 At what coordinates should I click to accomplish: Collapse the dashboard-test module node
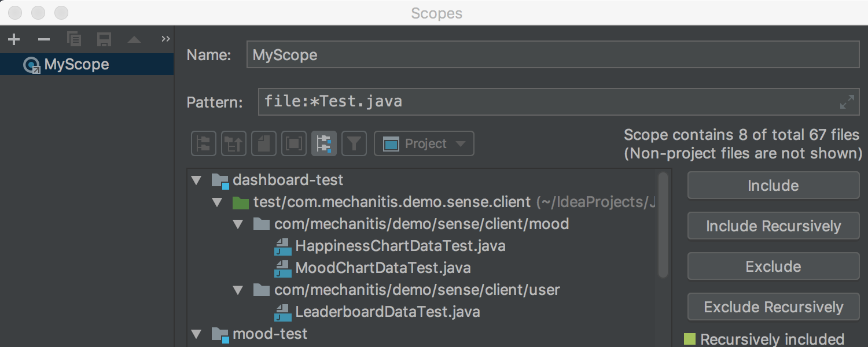[x=196, y=180]
